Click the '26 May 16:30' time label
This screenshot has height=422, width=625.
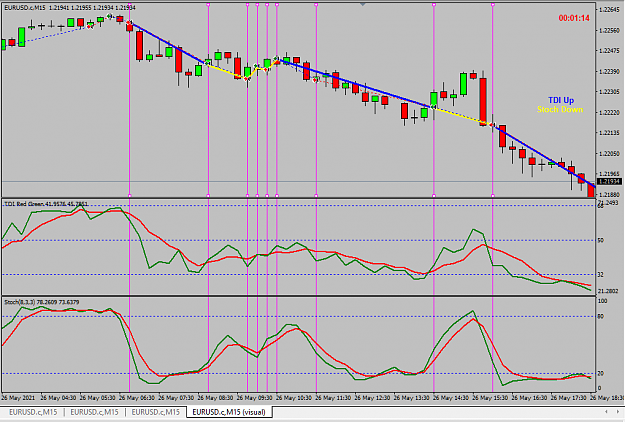(529, 398)
